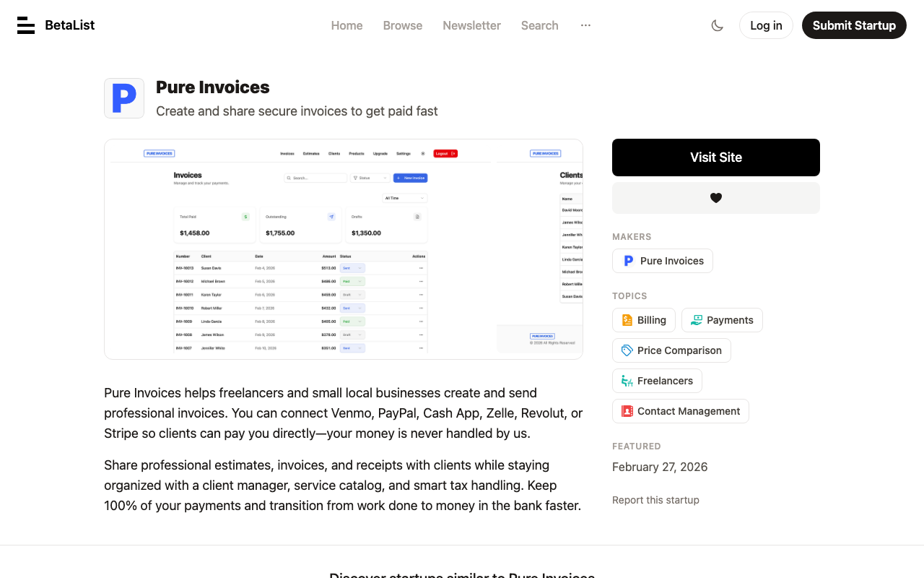Open the Price Comparison topic tag

point(671,350)
